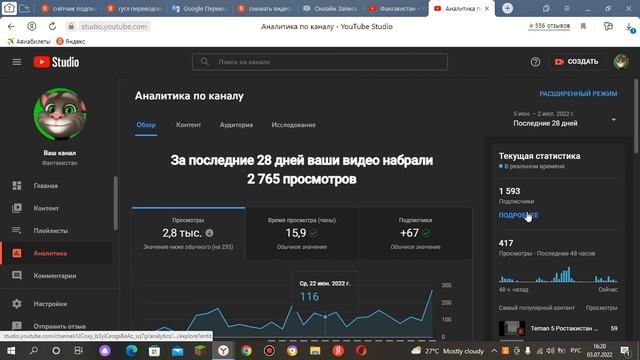
Task: Click the 22 июн. data point on graph
Action: click(325, 317)
